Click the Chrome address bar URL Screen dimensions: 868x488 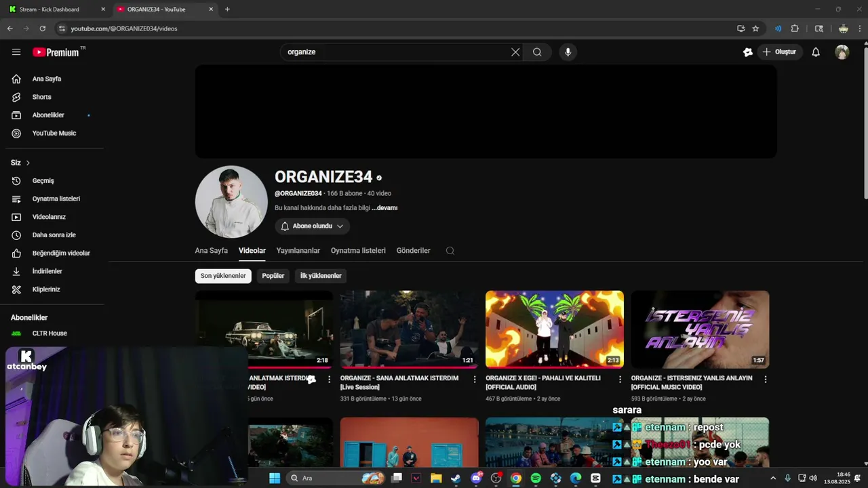coord(124,28)
